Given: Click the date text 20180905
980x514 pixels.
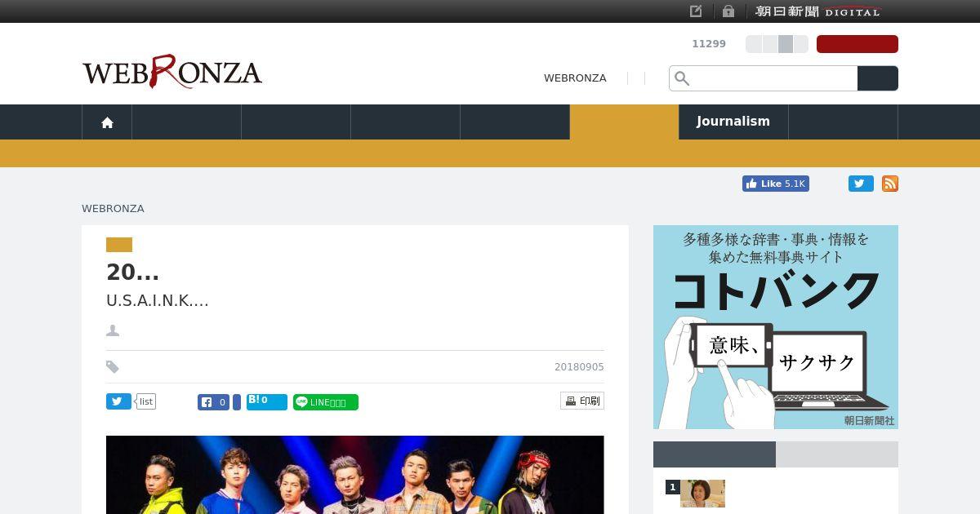Looking at the screenshot, I should pyautogui.click(x=579, y=367).
